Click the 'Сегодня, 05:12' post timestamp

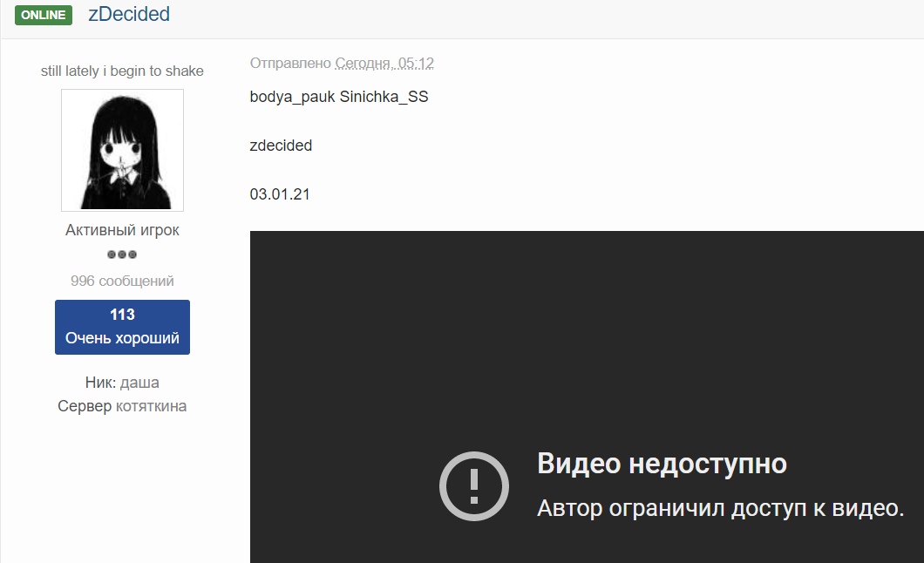(x=384, y=63)
